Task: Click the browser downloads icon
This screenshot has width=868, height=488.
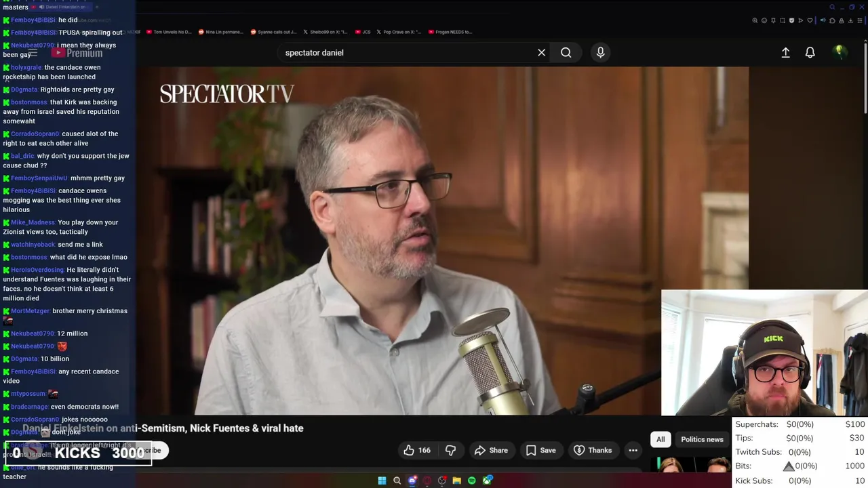Action: 850,20
